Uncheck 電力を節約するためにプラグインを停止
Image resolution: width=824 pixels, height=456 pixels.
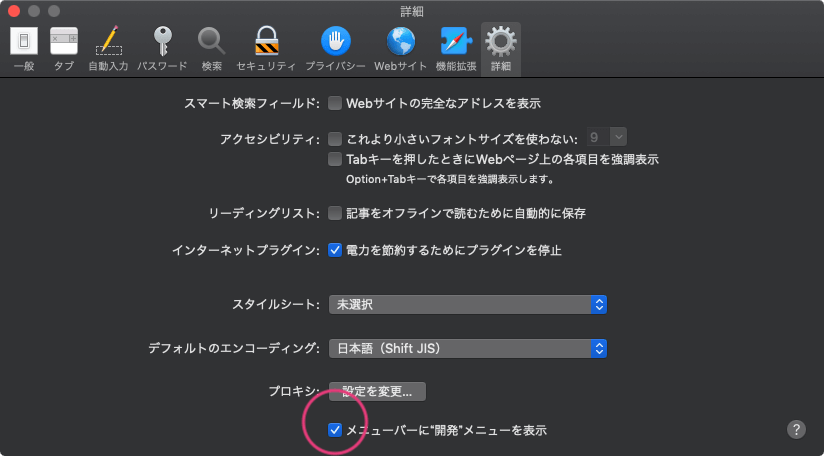coord(336,250)
